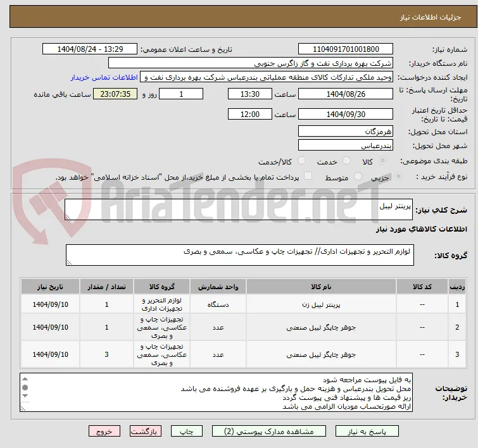Screen dimensions: 478x448
Task: Click the پاسخ به نیاز button
Action: coord(367,432)
